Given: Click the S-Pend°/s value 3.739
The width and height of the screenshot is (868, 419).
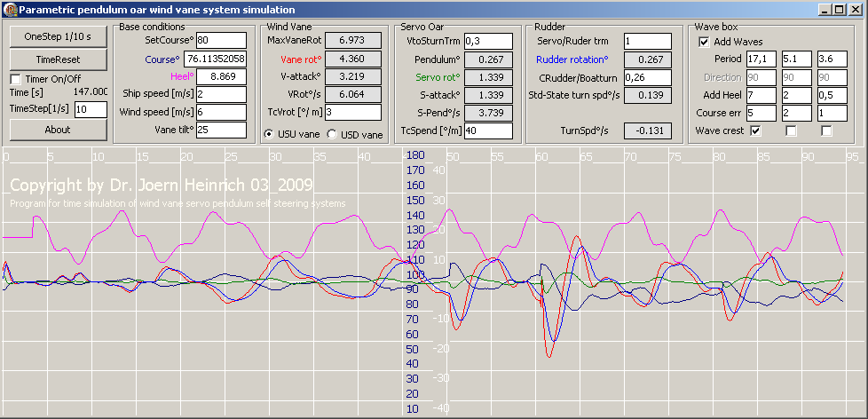Looking at the screenshot, I should pos(489,113).
